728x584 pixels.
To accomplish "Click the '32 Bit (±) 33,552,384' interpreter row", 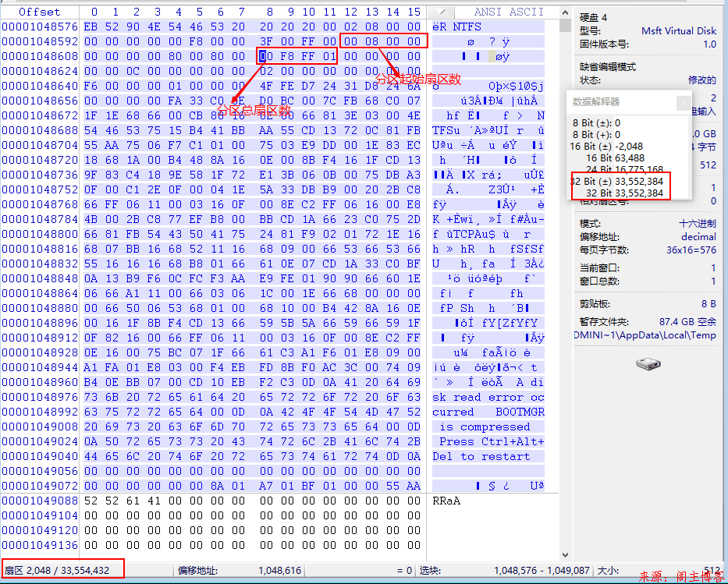I will pyautogui.click(x=616, y=182).
